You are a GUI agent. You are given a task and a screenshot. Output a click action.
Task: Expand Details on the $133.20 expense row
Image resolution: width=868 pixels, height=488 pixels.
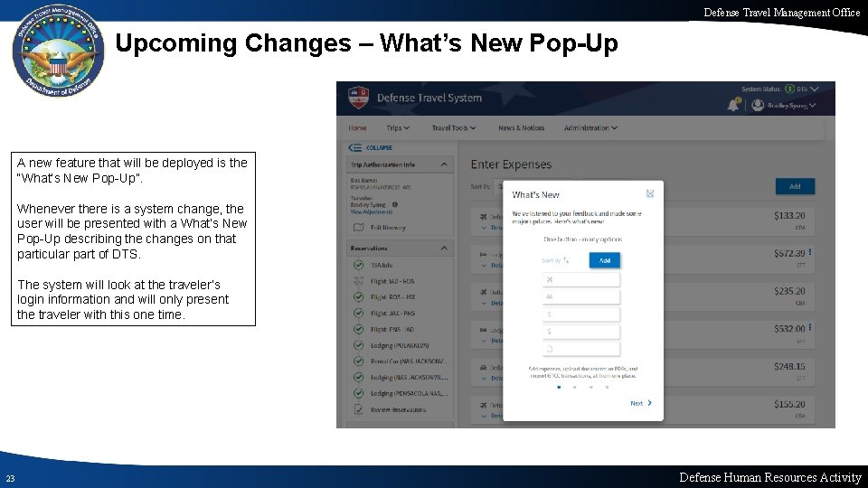pyautogui.click(x=492, y=228)
